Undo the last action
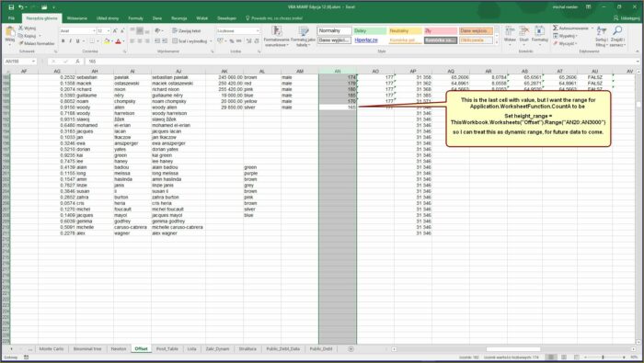Viewport: 644px width, 363px height. [20, 7]
